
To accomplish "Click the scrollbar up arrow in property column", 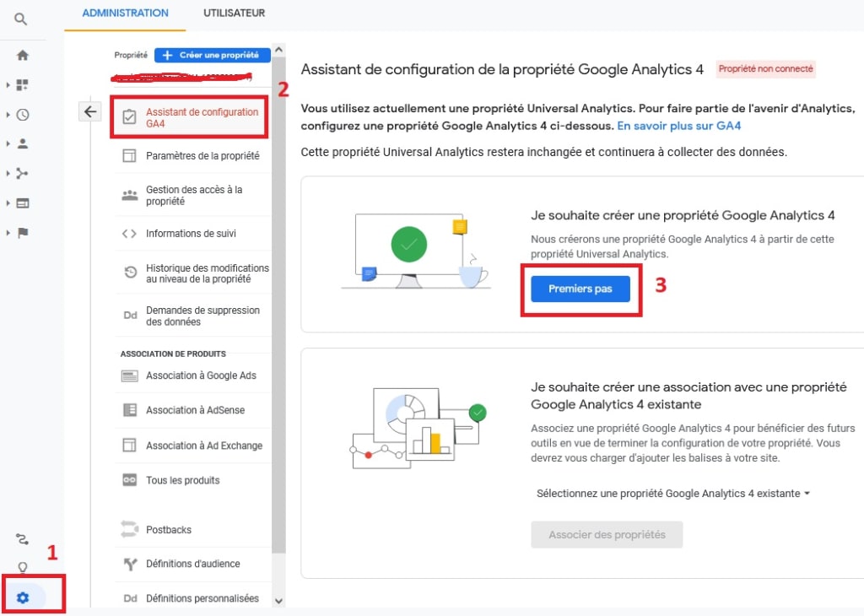I will [278, 50].
